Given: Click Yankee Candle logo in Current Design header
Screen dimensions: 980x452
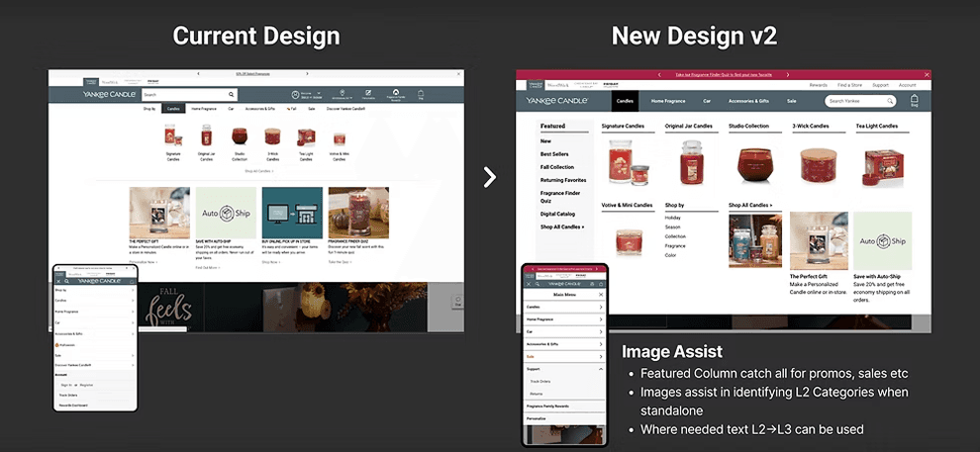Looking at the screenshot, I should (x=109, y=94).
